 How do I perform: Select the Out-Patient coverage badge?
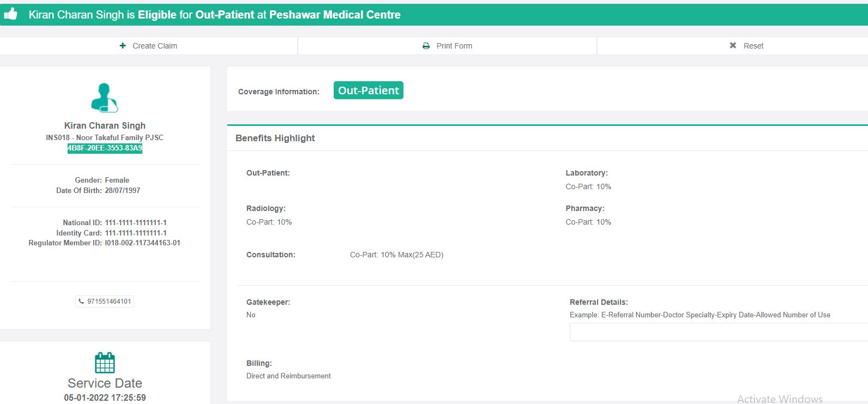368,91
